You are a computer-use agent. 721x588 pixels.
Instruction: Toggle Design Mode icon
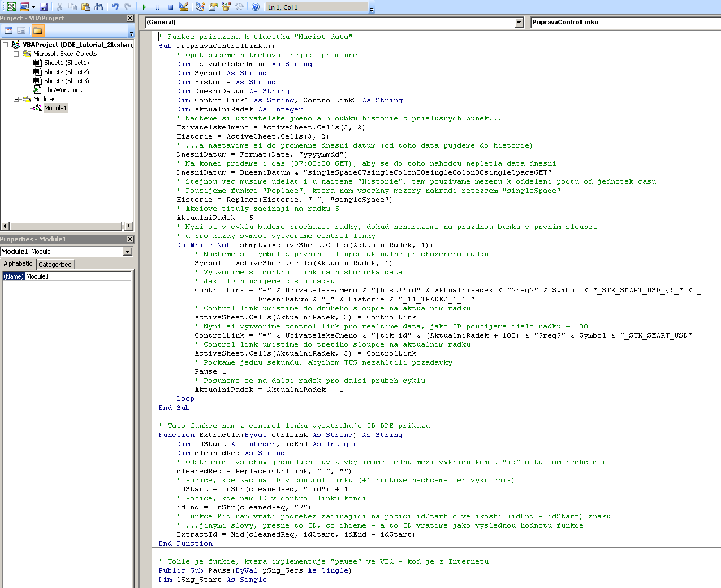tap(184, 7)
